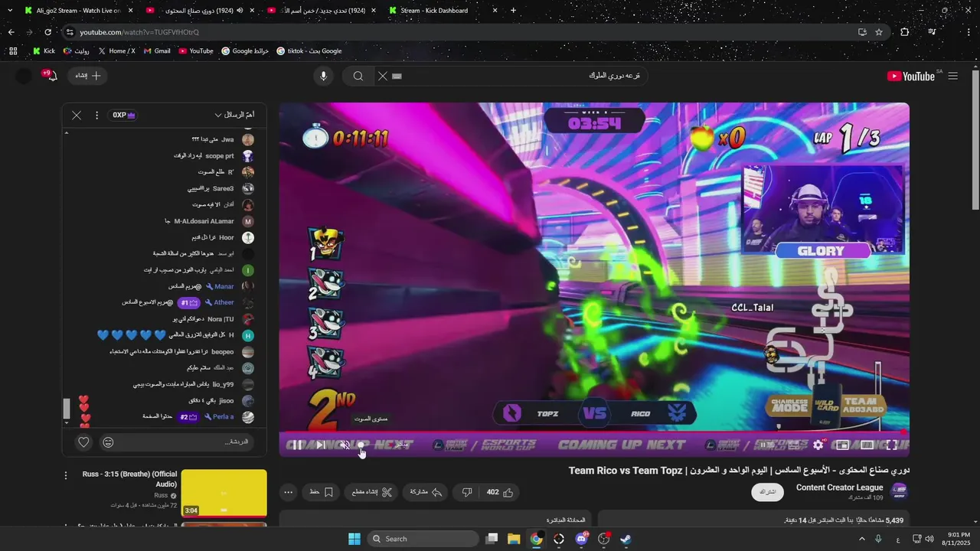Clear the YouTube search text
980x551 pixels.
coord(383,76)
